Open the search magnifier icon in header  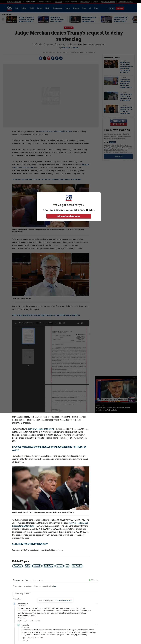click(x=107, y=8)
